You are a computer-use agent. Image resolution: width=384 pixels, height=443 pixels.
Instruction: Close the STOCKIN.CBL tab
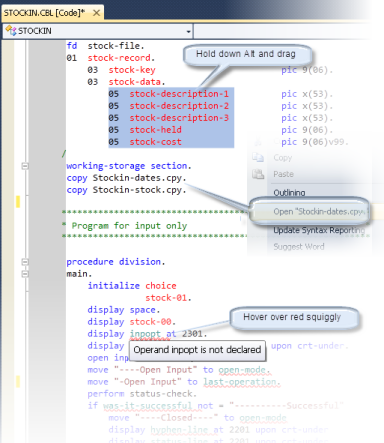tap(96, 13)
